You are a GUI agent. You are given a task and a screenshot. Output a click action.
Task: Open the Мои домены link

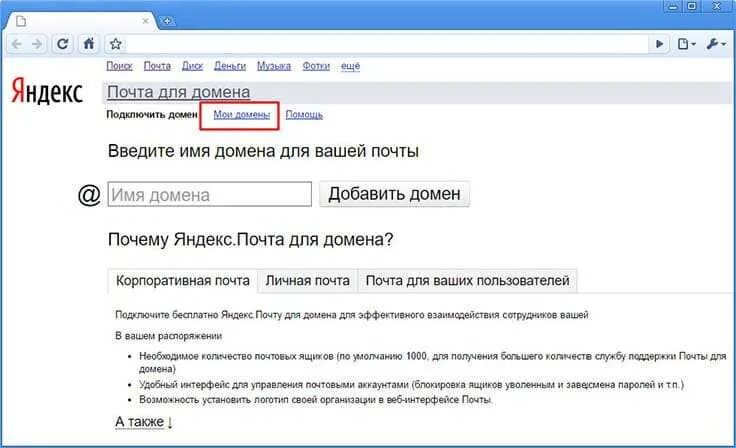[x=242, y=115]
